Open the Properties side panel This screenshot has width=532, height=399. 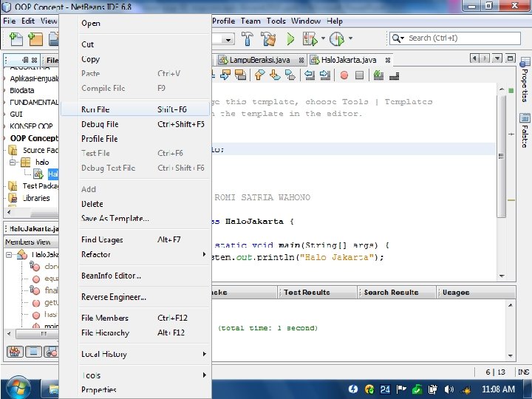coord(525,81)
